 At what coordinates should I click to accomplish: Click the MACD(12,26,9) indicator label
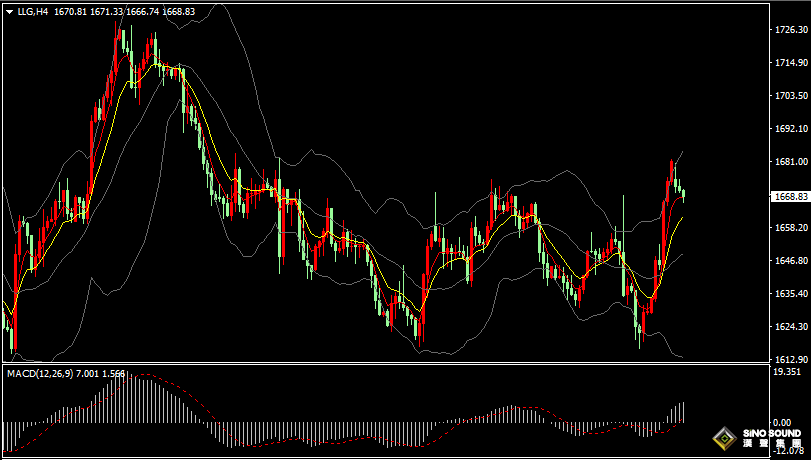(x=38, y=373)
